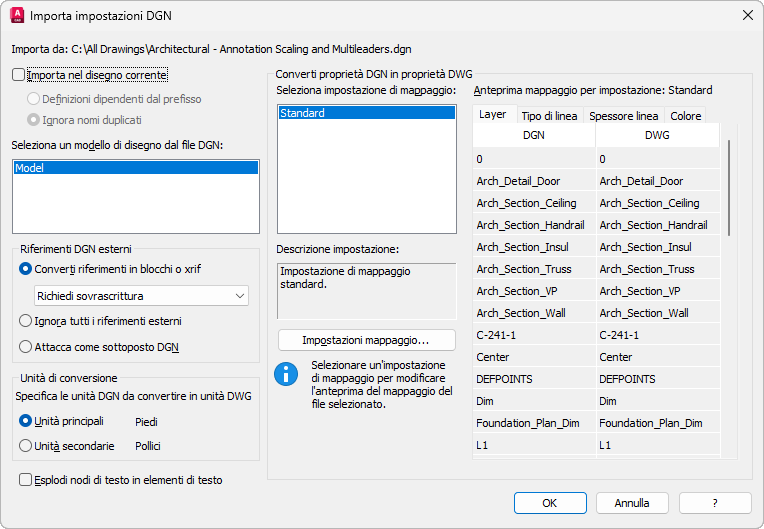Enable Importa nel disegno corrente checkbox
Screen dimensions: 764x529
click(x=19, y=74)
